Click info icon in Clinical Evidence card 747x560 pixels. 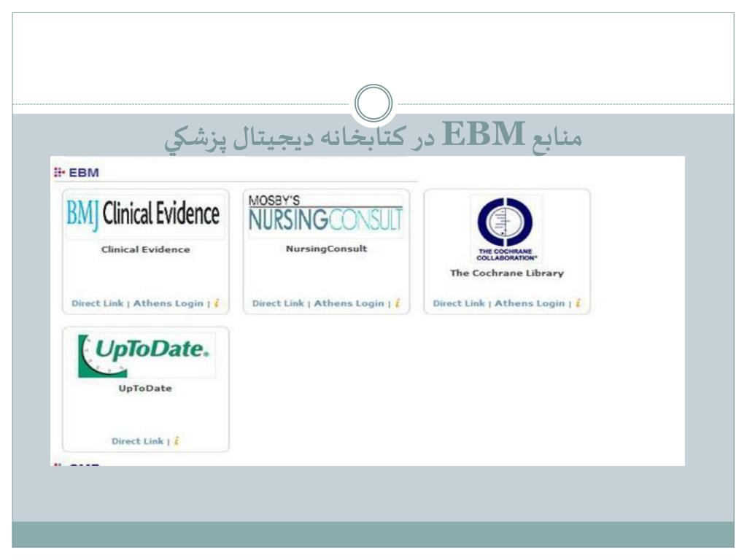(x=217, y=303)
